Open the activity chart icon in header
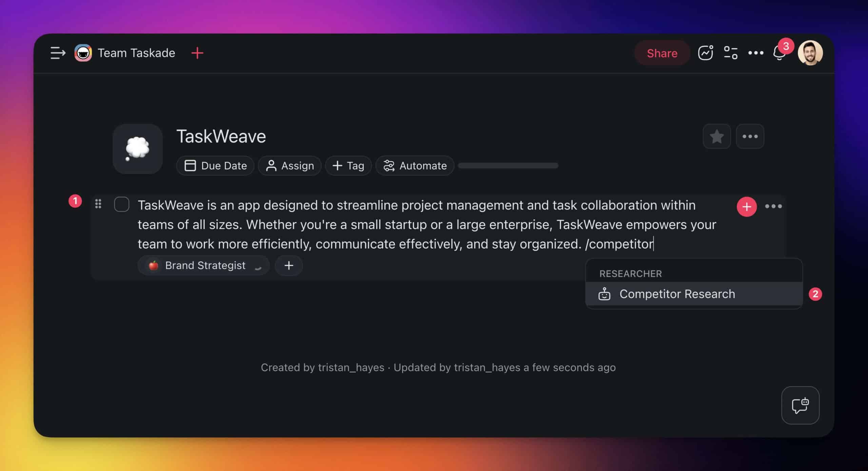 705,53
